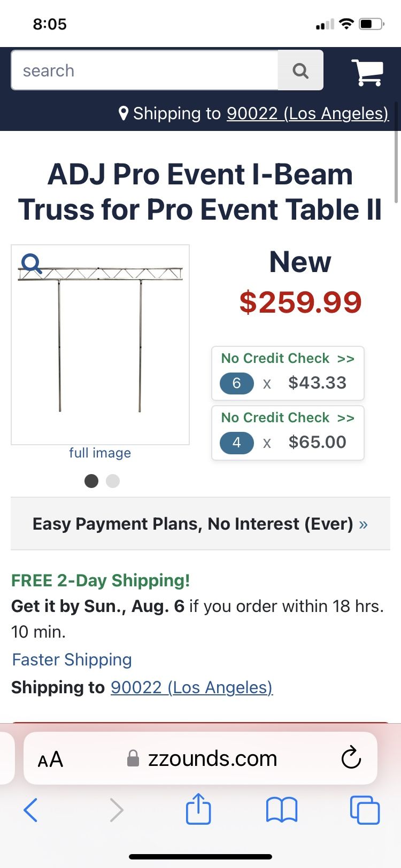This screenshot has width=401, height=868.
Task: Open the Faster Shipping link
Action: click(x=72, y=660)
